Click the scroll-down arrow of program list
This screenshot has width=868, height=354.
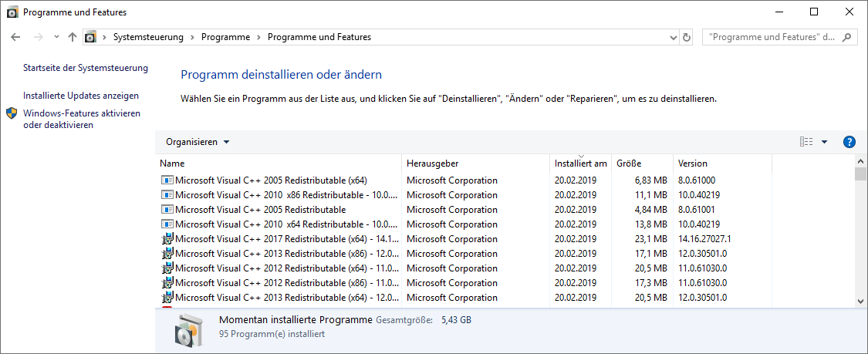click(x=860, y=301)
